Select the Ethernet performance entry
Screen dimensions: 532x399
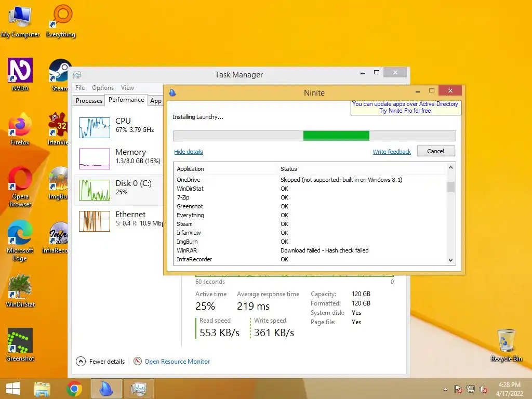[119, 221]
